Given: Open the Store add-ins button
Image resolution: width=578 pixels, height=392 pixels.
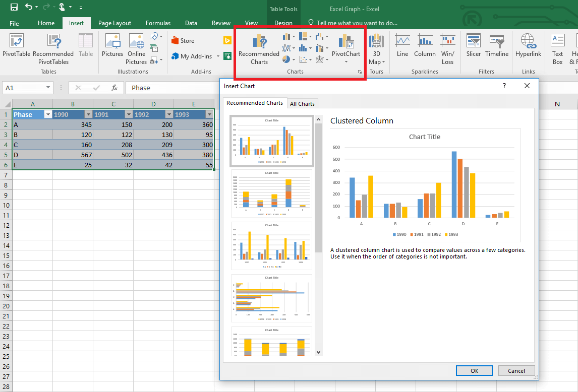Looking at the screenshot, I should pyautogui.click(x=183, y=41).
